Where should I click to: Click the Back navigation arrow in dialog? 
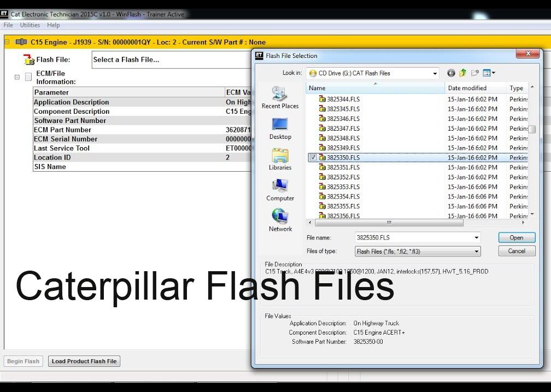click(x=451, y=73)
